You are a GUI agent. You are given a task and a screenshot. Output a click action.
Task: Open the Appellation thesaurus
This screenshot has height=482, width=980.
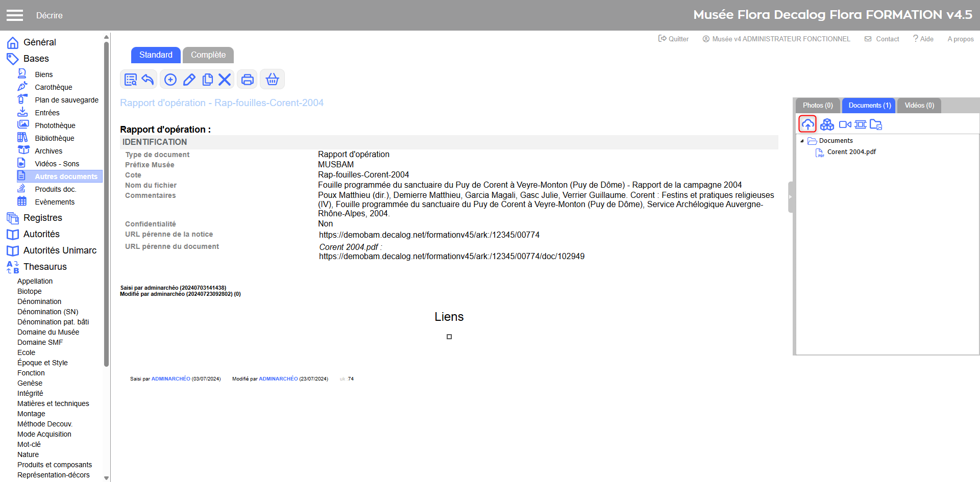[x=35, y=281]
